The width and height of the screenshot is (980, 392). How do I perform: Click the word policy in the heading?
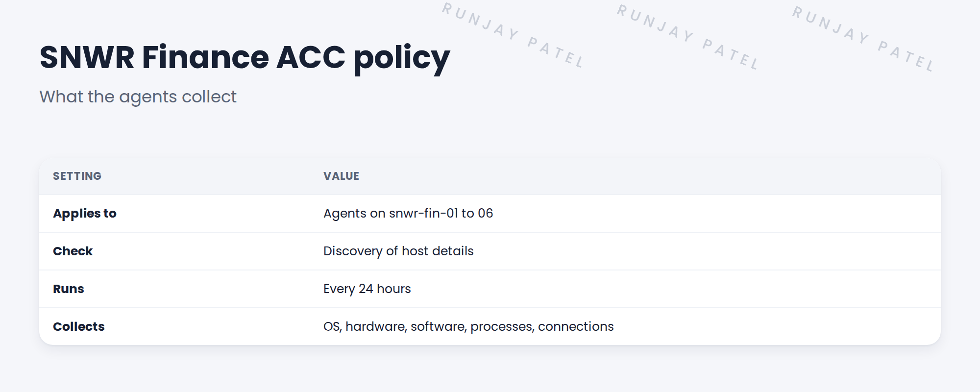tap(401, 59)
